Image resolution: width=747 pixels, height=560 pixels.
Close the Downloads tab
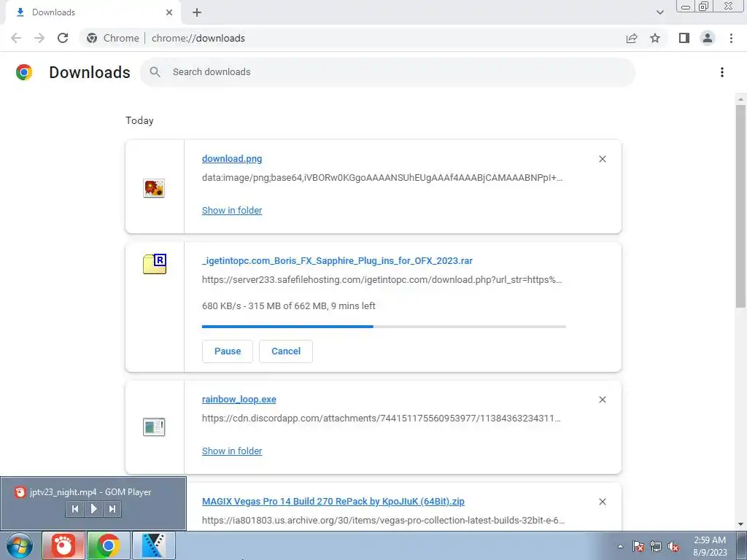click(169, 12)
